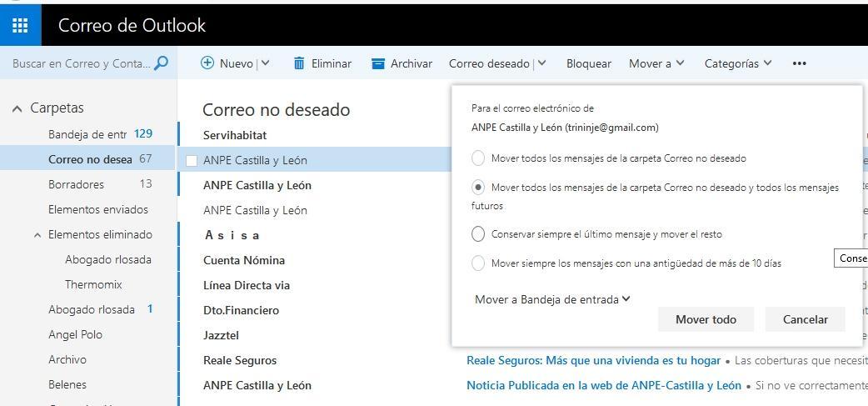Image resolution: width=868 pixels, height=406 pixels.
Task: Select option for messages older than 10 días
Action: (x=478, y=263)
